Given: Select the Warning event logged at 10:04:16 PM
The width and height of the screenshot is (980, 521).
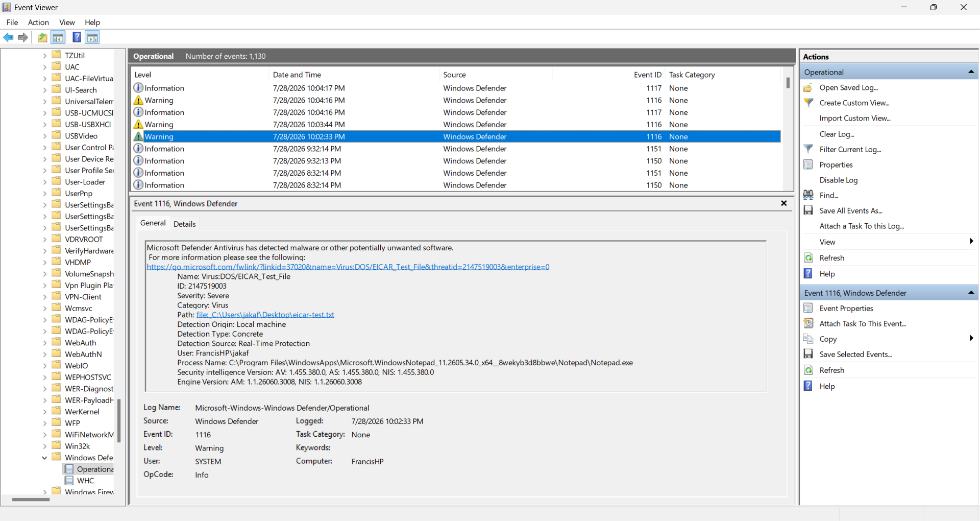Looking at the screenshot, I should pos(456,100).
